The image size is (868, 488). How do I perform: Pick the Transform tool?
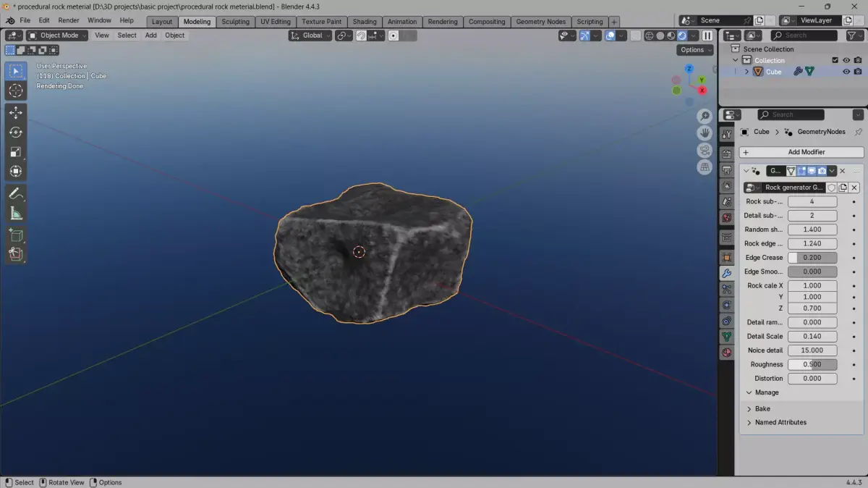16,172
